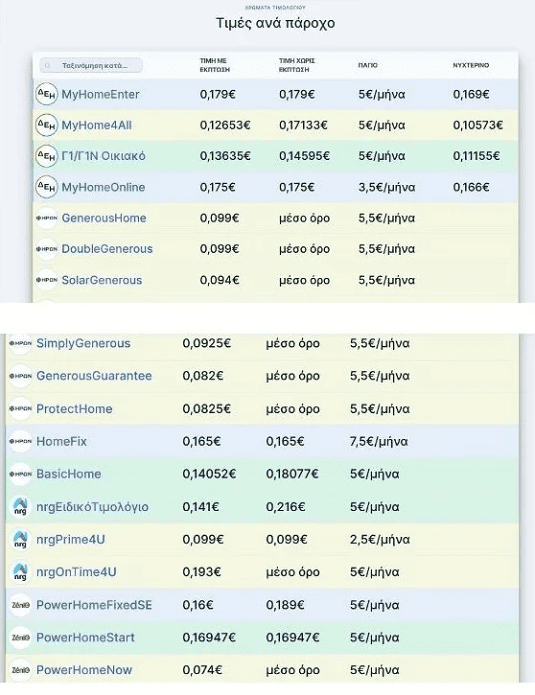This screenshot has height=695, width=535.
Task: Click the ΗΡΩΝ logo beside HomeFix
Action: tap(20, 441)
